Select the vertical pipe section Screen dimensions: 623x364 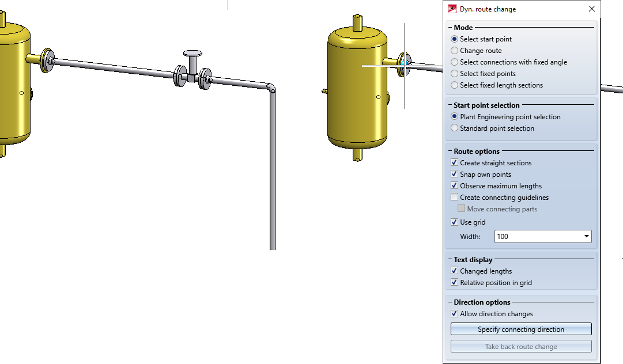[x=273, y=170]
